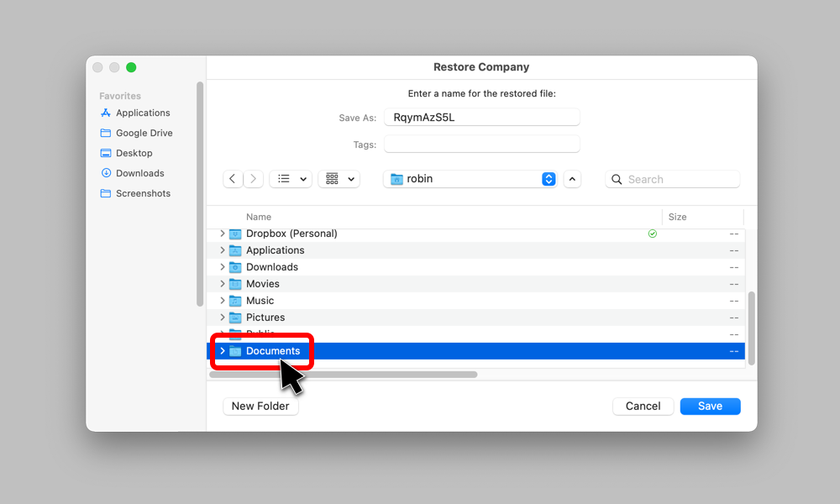Viewport: 840px width, 504px height.
Task: Expand the Music folder row
Action: [223, 301]
